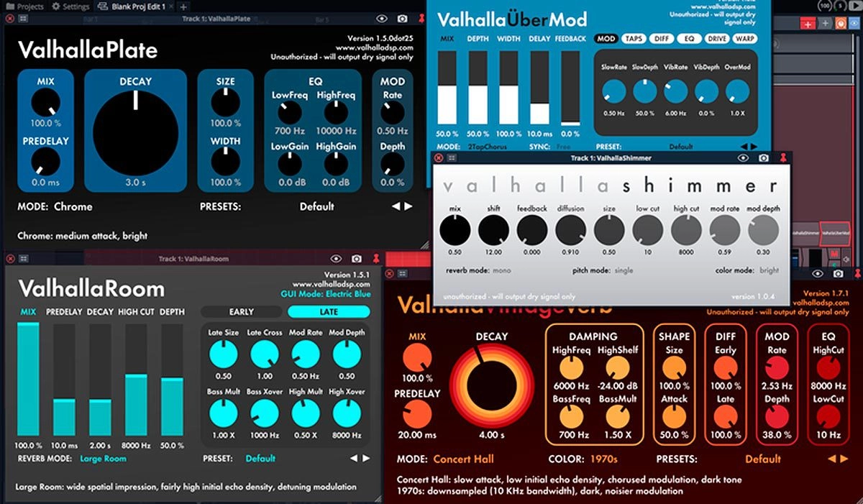The width and height of the screenshot is (863, 504).
Task: Click the eye icon on the ValhallaShimmer window
Action: 742,157
